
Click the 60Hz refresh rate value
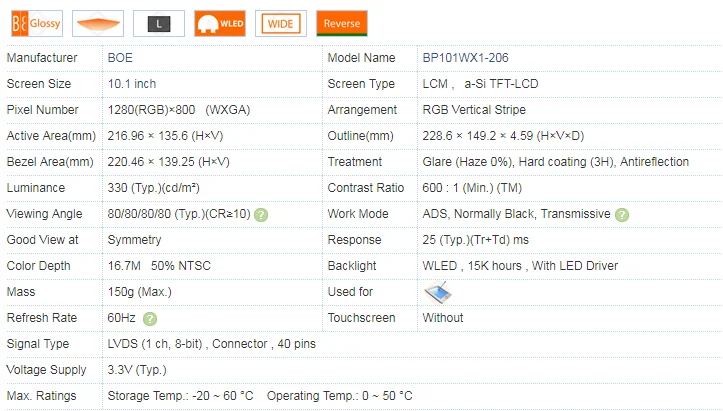pyautogui.click(x=121, y=318)
